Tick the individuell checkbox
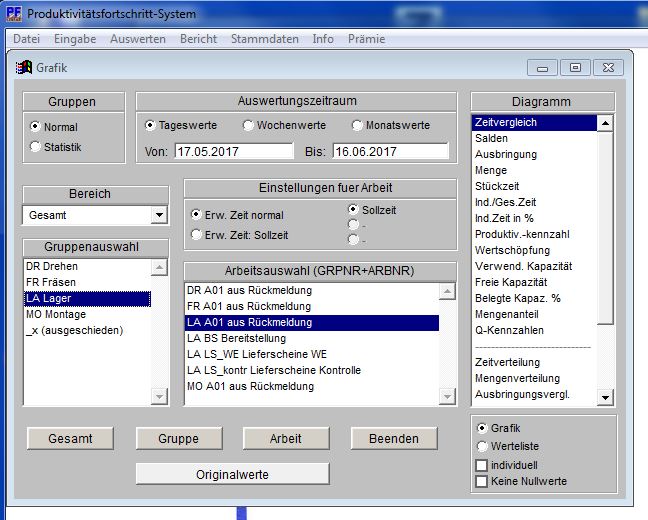 482,465
